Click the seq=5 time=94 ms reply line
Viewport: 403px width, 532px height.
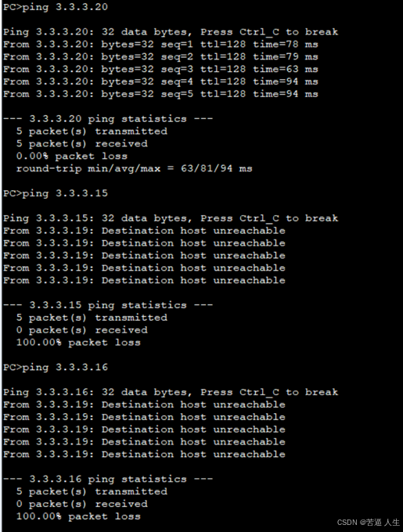[x=160, y=95]
